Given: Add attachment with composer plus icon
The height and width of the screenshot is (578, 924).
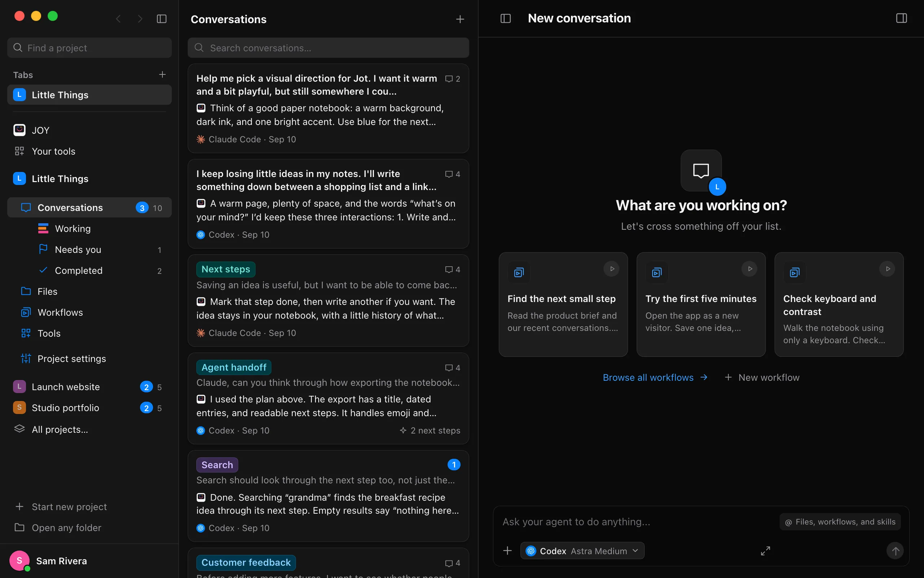Looking at the screenshot, I should coord(507,551).
